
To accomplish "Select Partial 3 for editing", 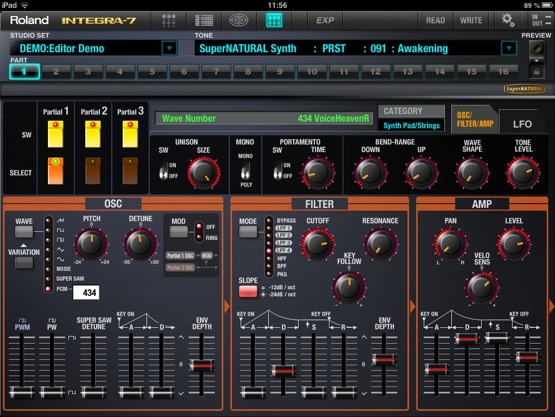I will click(130, 171).
